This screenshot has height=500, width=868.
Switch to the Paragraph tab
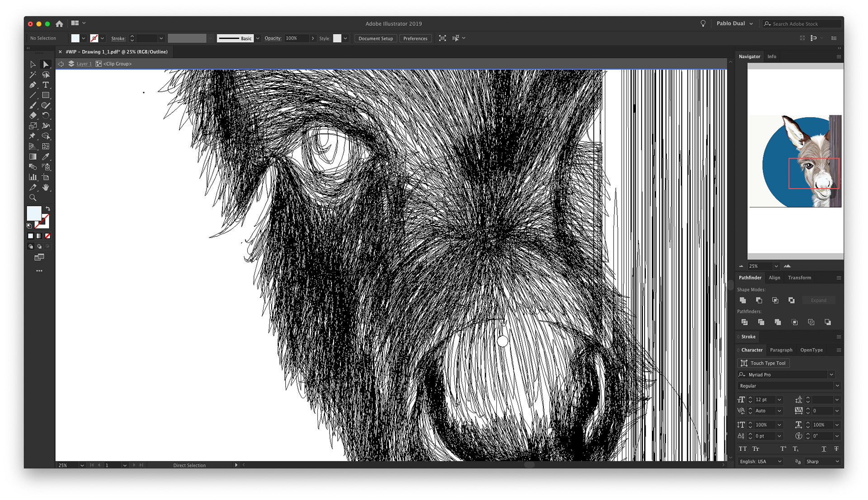(781, 350)
